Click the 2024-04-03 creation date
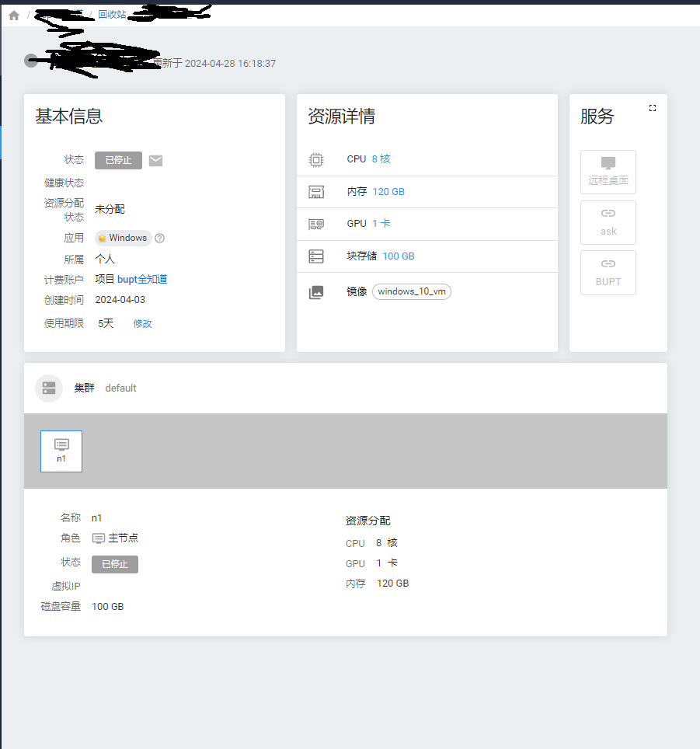The width and height of the screenshot is (700, 749). 120,300
